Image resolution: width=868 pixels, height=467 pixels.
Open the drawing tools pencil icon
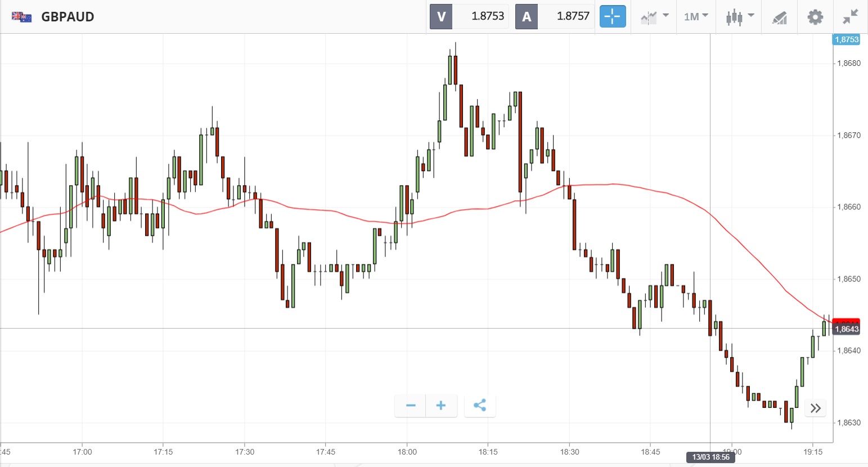click(x=779, y=17)
